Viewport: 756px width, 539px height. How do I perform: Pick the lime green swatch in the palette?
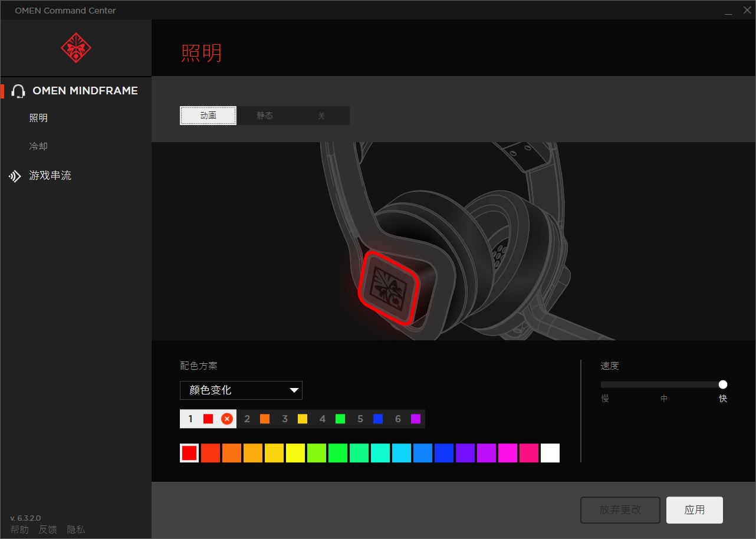click(x=317, y=453)
